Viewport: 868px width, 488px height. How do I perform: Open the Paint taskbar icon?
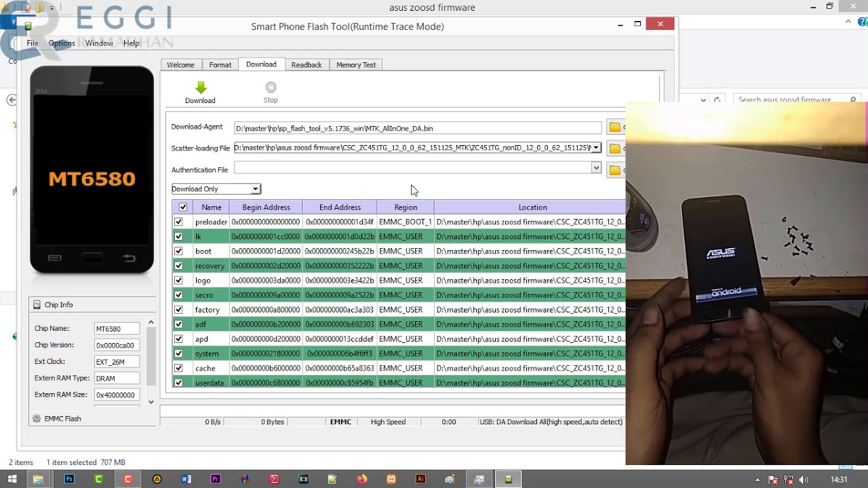pyautogui.click(x=450, y=479)
